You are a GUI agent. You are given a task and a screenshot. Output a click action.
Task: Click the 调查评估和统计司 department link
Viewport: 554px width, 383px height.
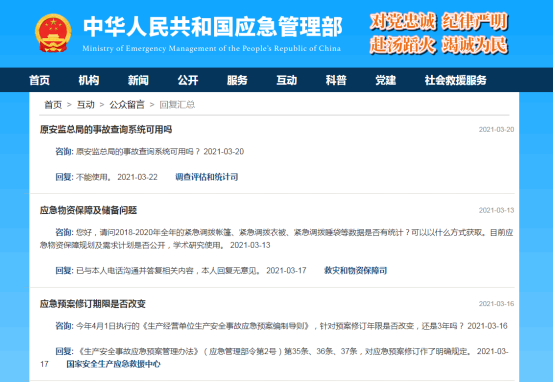point(207,177)
